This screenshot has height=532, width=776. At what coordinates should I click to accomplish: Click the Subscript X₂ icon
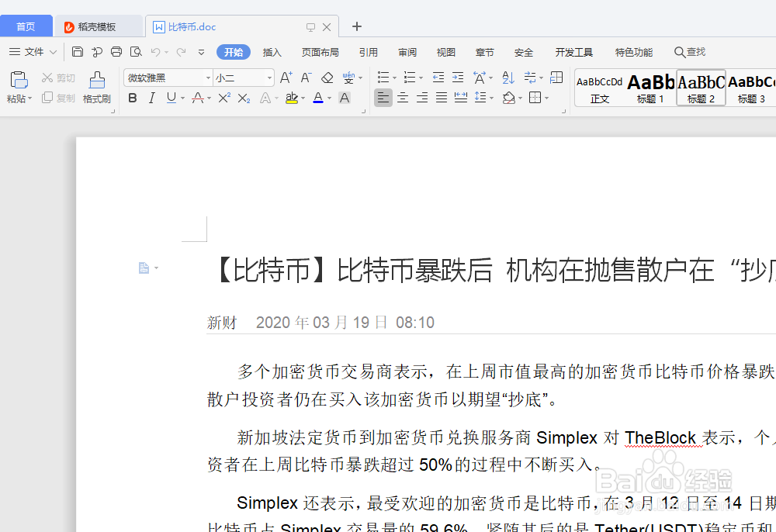pyautogui.click(x=244, y=98)
